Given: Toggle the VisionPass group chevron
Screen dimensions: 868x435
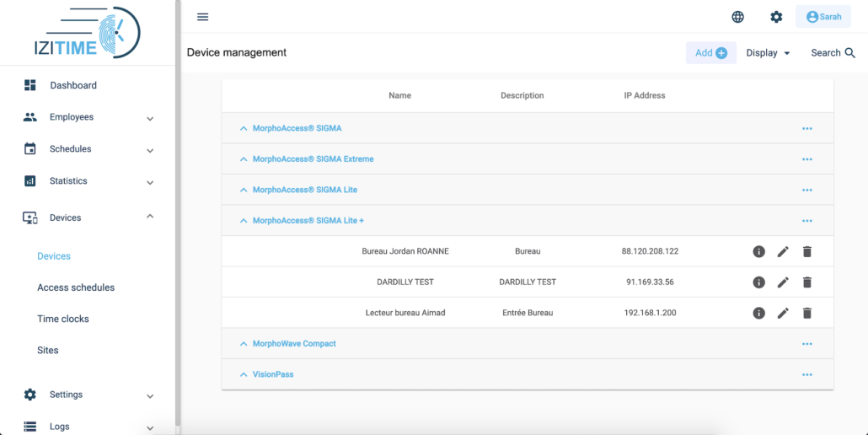Looking at the screenshot, I should coord(243,374).
